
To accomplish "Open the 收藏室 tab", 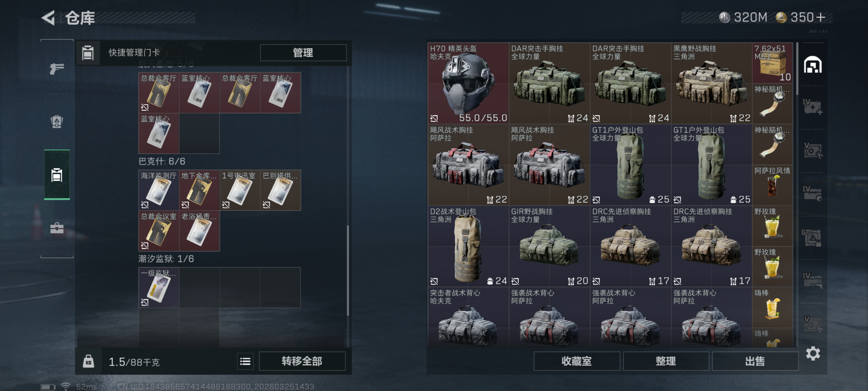I will (x=576, y=361).
